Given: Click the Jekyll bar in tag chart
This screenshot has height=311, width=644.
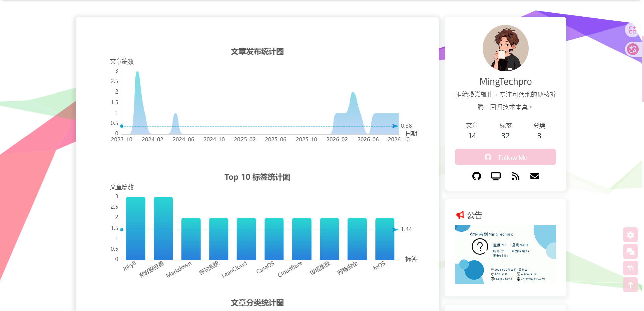Looking at the screenshot, I should (136, 228).
